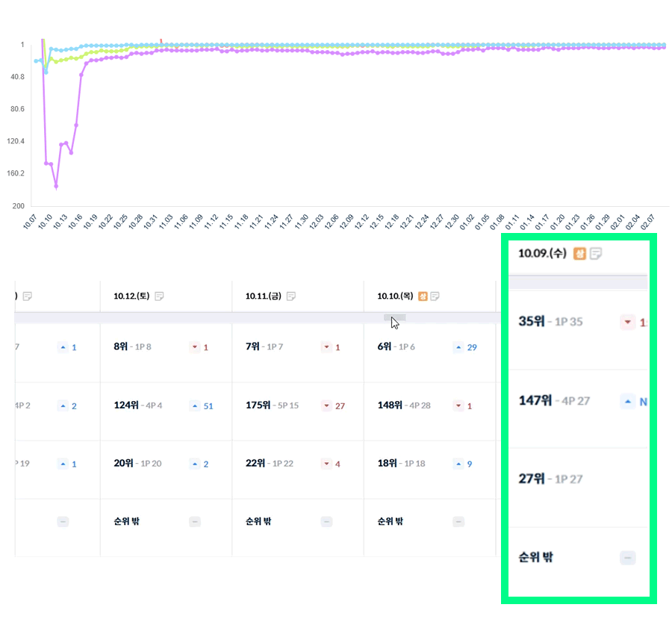
Task: Click the 175위 rank cell
Action: (x=258, y=405)
